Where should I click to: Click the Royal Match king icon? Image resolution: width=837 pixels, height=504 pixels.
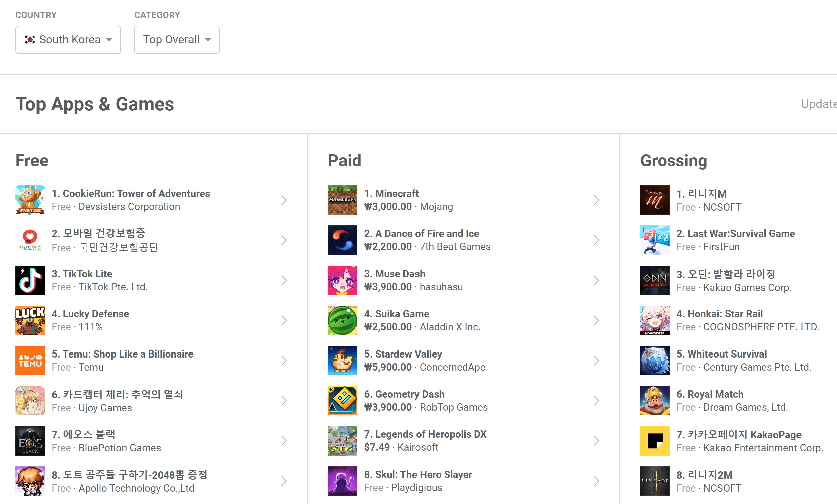pyautogui.click(x=654, y=400)
